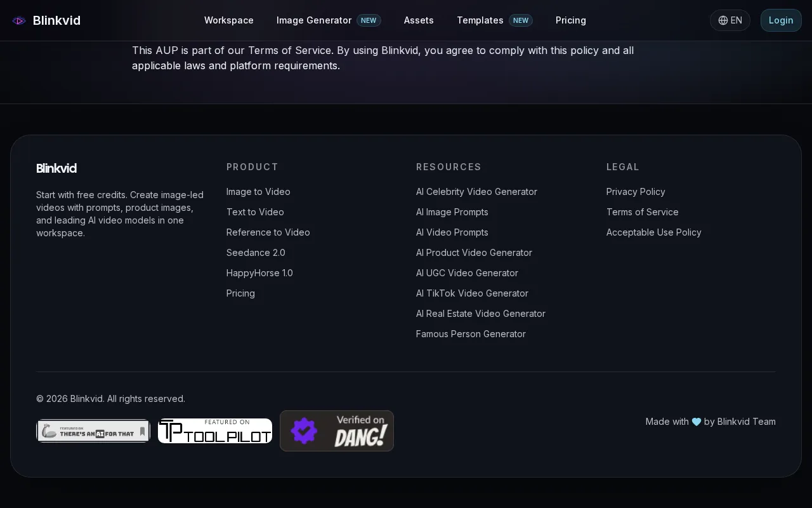
Task: Click the NEW badge beside Templates
Action: coord(521,20)
